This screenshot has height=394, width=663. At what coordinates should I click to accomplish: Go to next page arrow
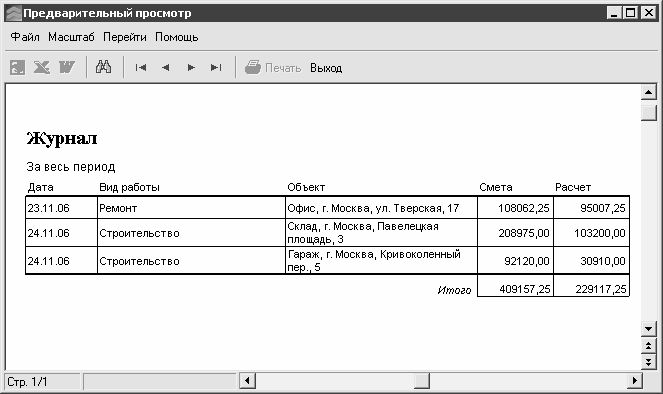191,68
